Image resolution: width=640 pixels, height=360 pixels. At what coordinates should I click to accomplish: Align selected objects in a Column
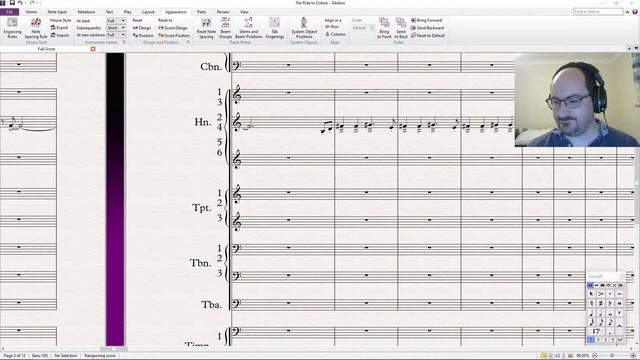pos(335,34)
